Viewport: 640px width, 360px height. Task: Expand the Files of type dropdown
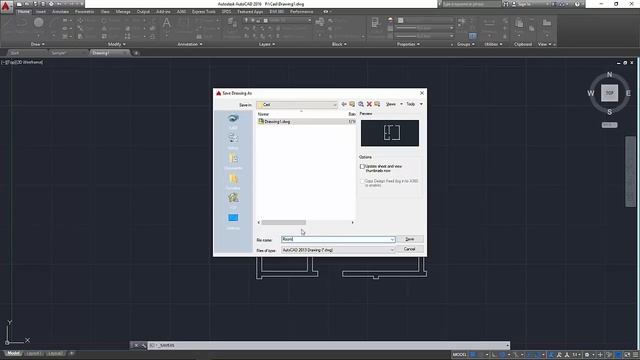pos(392,250)
